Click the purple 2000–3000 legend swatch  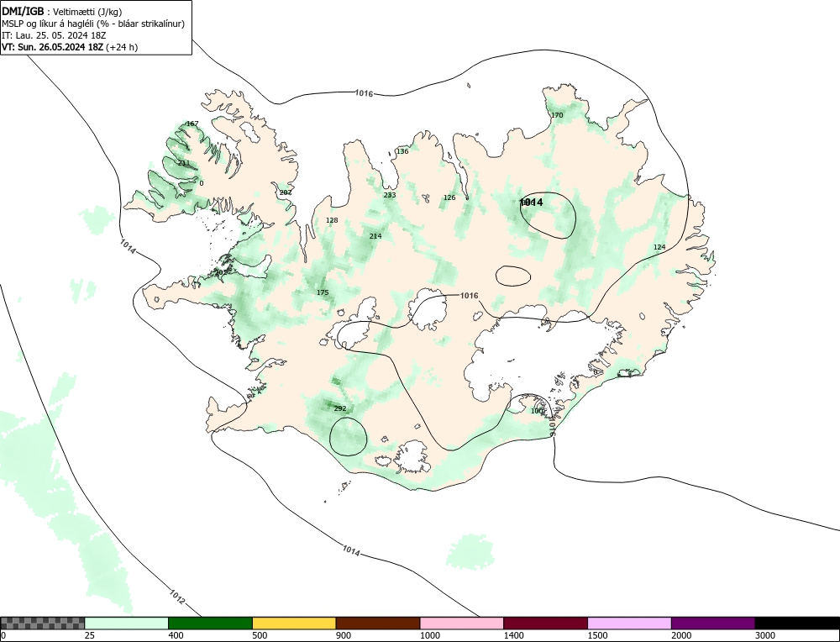pos(713,623)
